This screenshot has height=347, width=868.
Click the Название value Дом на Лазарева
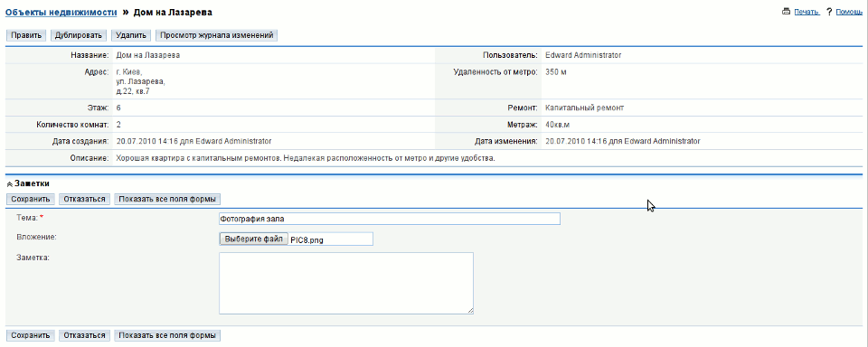[147, 55]
